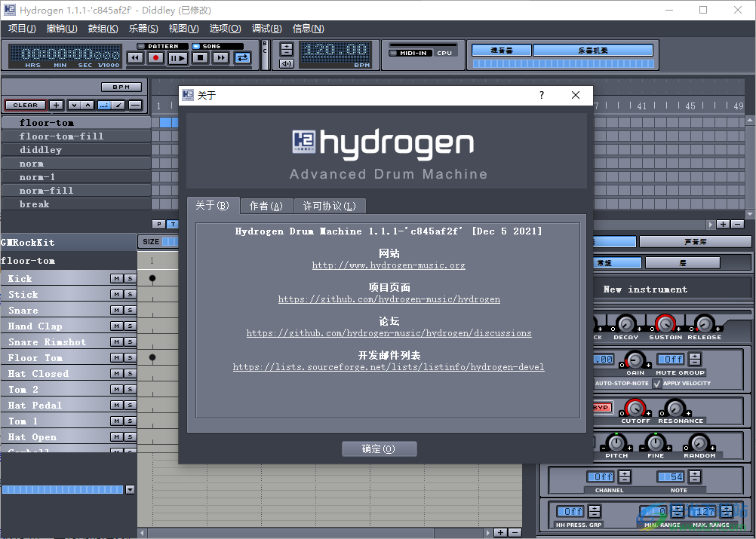Click the kick note dot in pattern grid
The height and width of the screenshot is (539, 756).
tap(152, 278)
